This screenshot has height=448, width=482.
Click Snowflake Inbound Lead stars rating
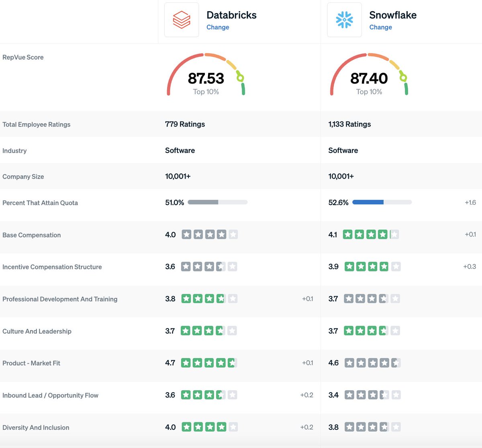[372, 395]
